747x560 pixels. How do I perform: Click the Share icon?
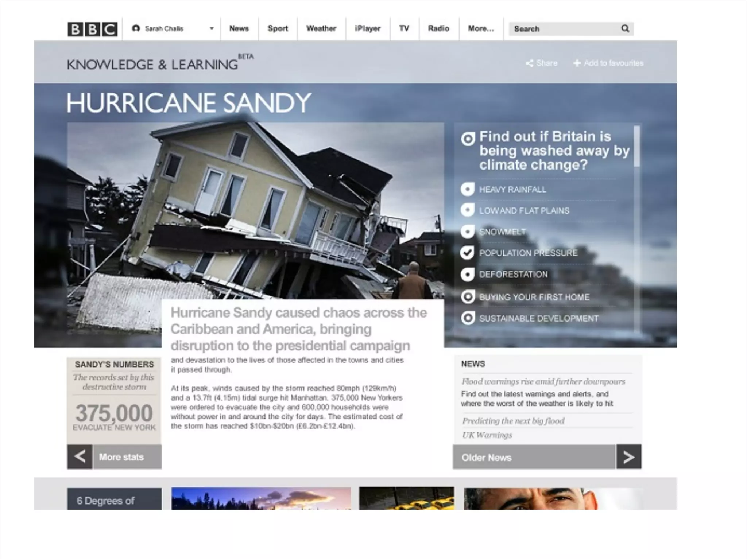[x=529, y=63]
